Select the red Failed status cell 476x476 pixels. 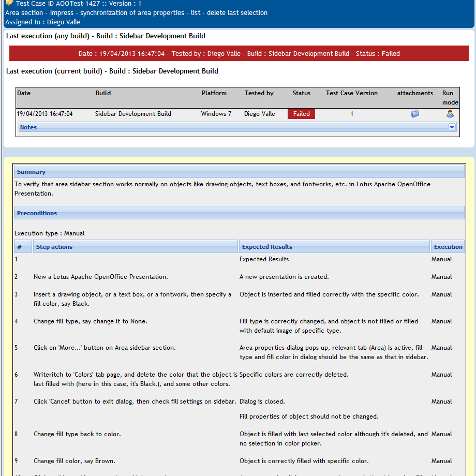[x=301, y=114]
